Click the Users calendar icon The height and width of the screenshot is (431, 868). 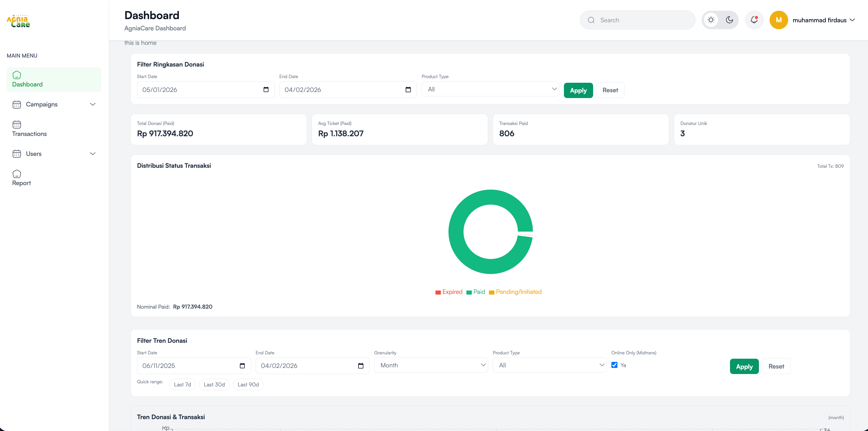(x=16, y=154)
